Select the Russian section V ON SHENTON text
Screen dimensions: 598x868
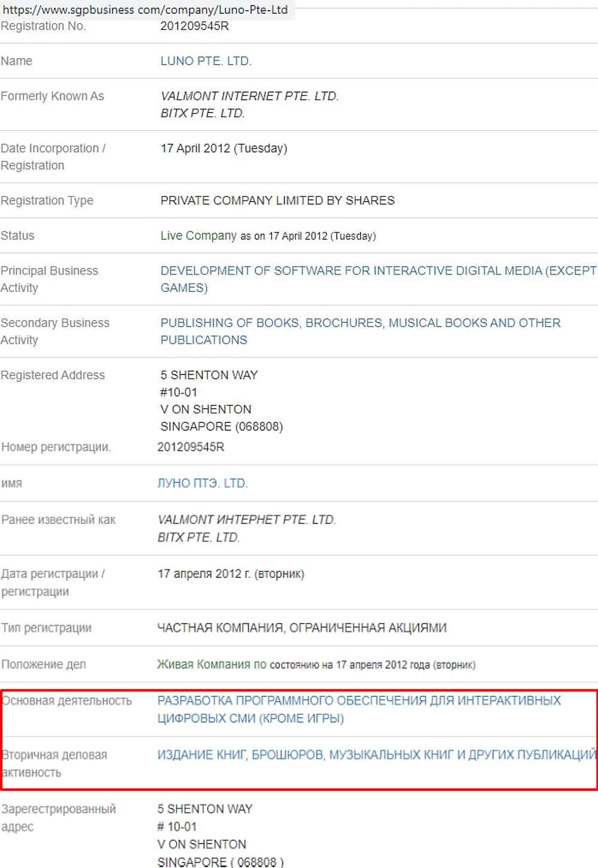pyautogui.click(x=202, y=844)
